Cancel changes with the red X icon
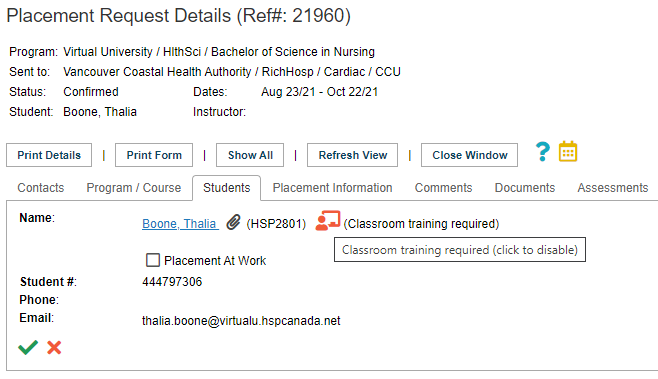Image resolution: width=658 pixels, height=379 pixels. (x=54, y=348)
